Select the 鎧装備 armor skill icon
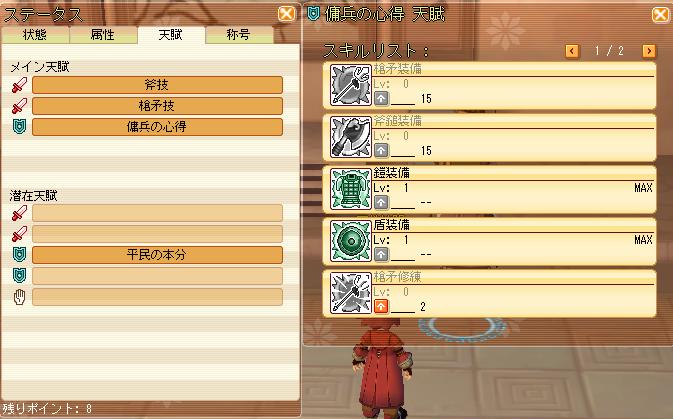Screen dimensions: 673x419 click(x=351, y=189)
